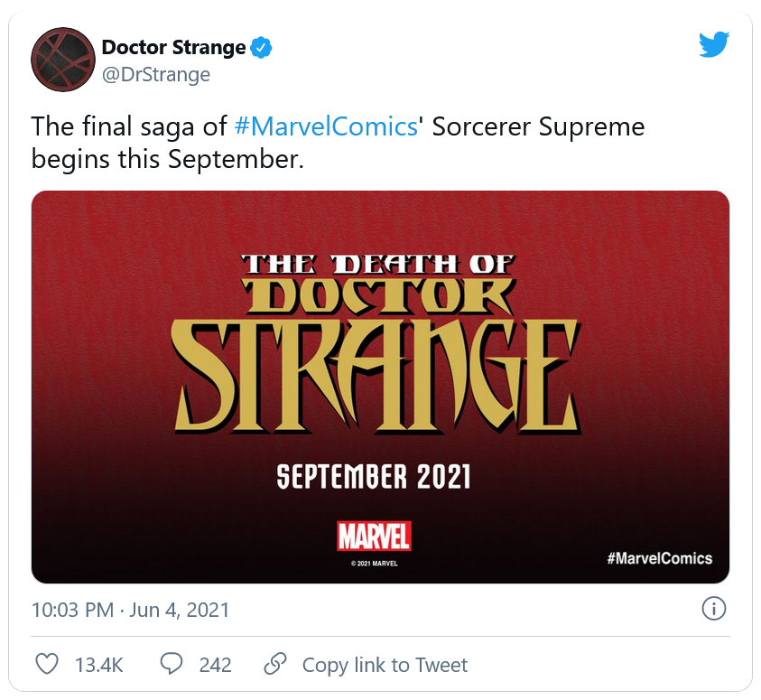This screenshot has height=700, width=761.
Task: Click the Twitter bird logo
Action: point(713,44)
